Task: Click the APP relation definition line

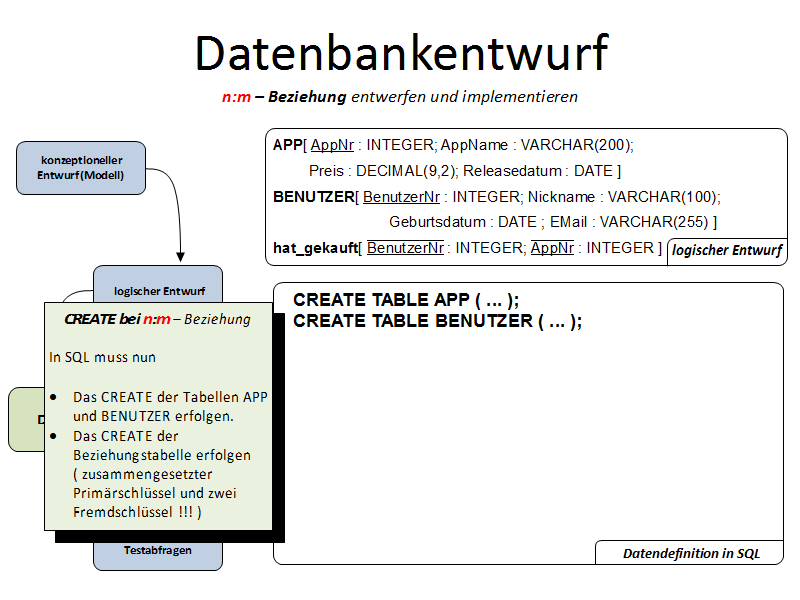Action: point(453,145)
